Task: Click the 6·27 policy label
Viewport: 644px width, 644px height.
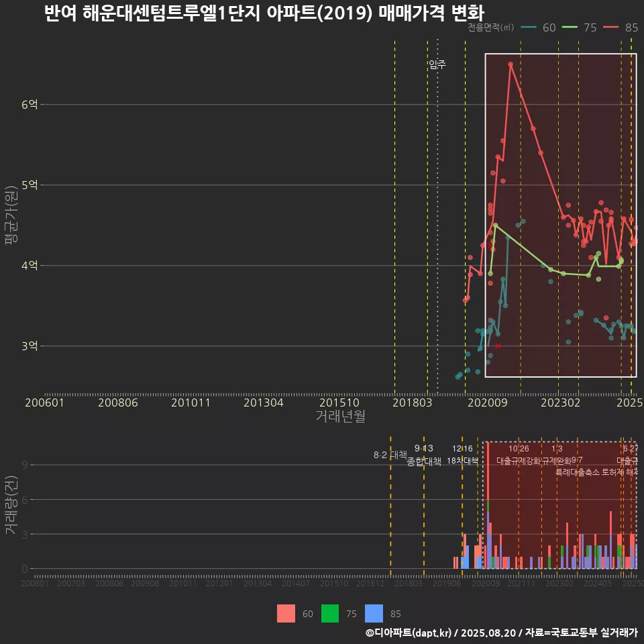Action: [631, 449]
